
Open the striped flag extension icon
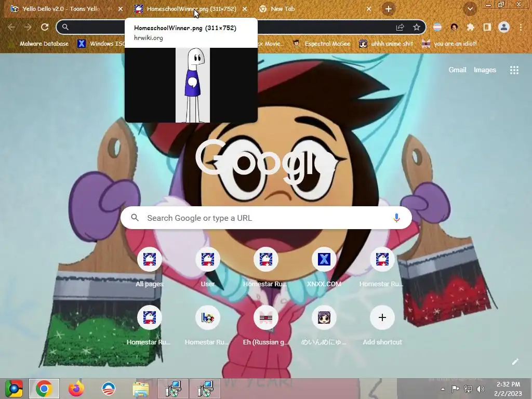[x=437, y=27]
